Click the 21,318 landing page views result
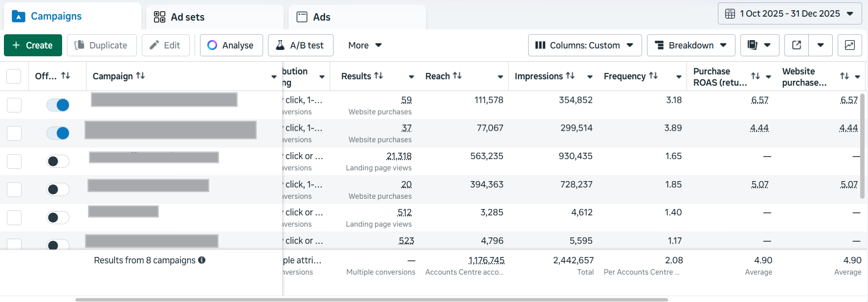The width and height of the screenshot is (868, 302). pos(399,156)
